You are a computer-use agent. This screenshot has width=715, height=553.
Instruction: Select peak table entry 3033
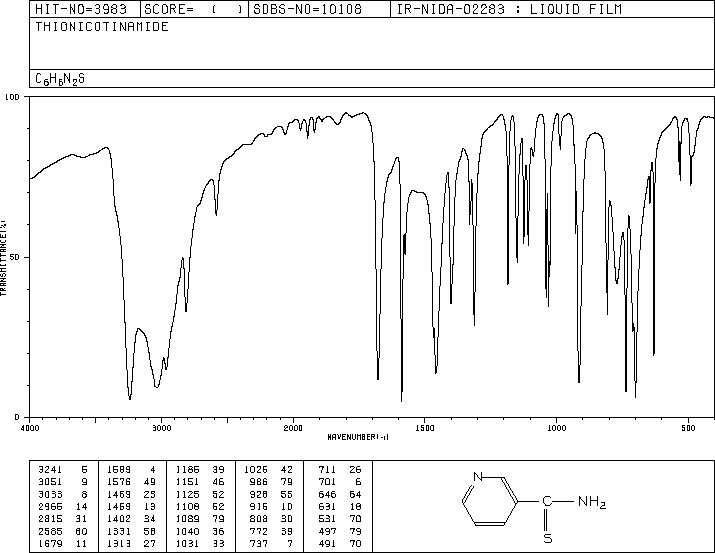coord(50,494)
